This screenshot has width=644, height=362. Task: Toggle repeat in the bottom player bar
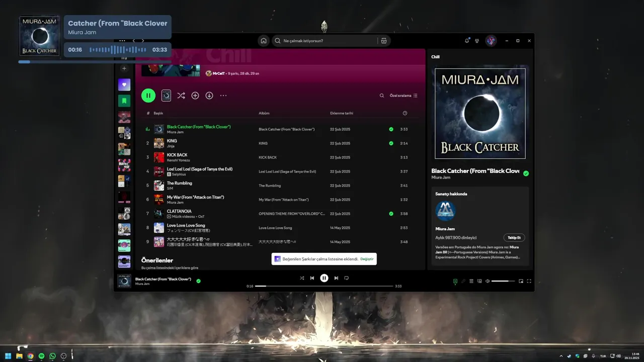[346, 278]
